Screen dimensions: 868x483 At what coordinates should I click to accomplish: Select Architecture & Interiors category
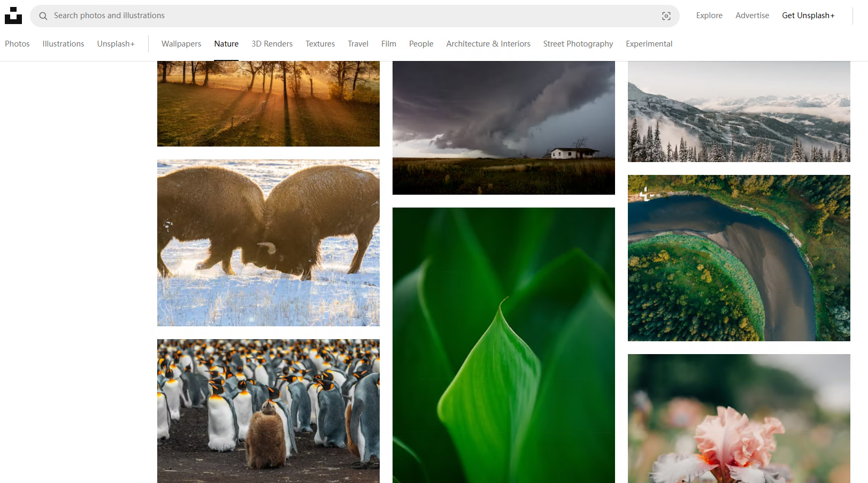tap(488, 44)
